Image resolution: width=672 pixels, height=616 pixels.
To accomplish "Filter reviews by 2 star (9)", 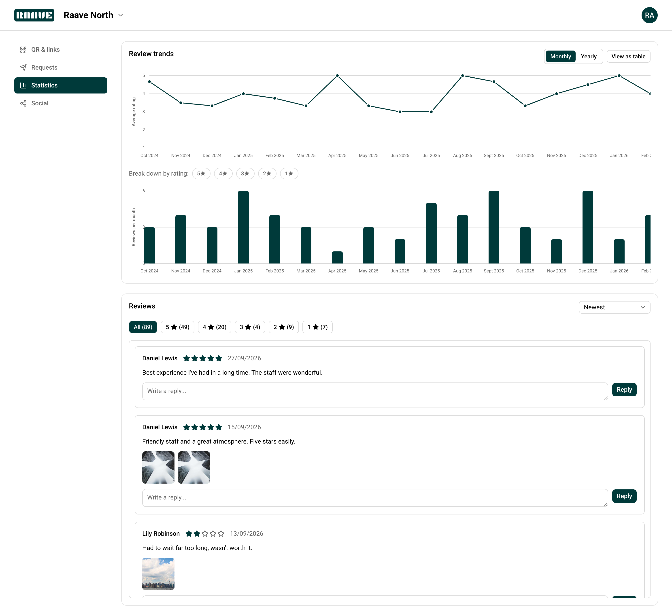I will pos(284,327).
